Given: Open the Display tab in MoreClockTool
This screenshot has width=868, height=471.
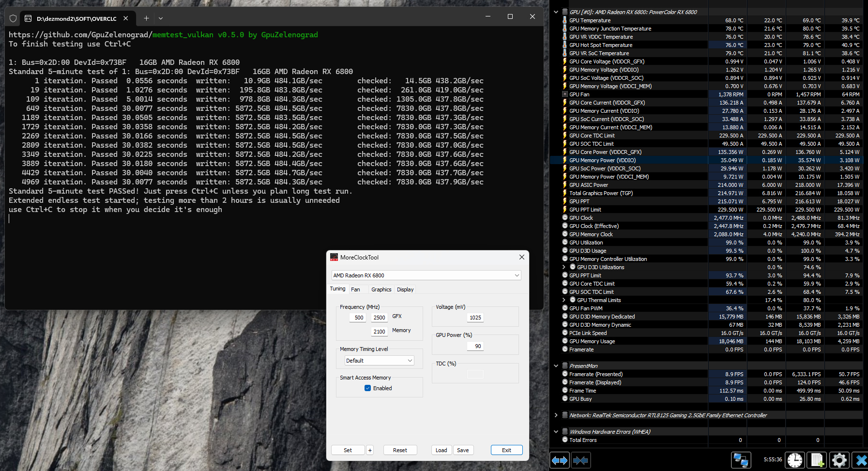Looking at the screenshot, I should (x=405, y=289).
